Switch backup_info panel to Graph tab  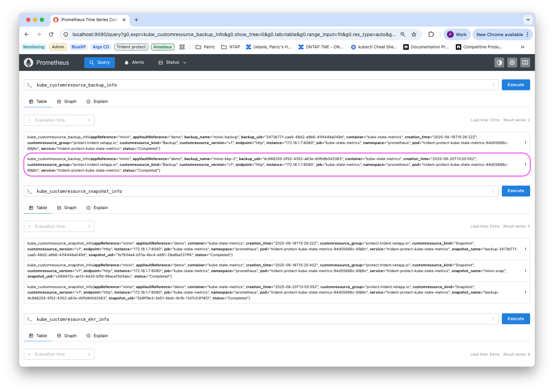67,101
